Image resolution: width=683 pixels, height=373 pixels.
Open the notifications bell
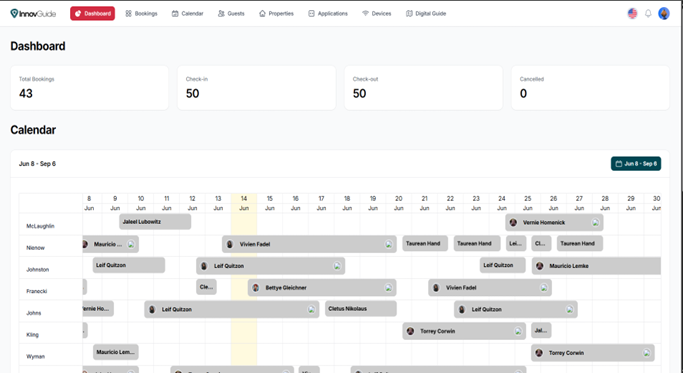(648, 14)
